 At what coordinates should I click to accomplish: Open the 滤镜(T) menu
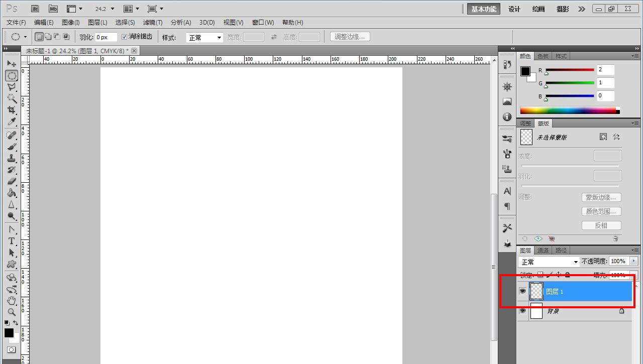[x=153, y=22]
